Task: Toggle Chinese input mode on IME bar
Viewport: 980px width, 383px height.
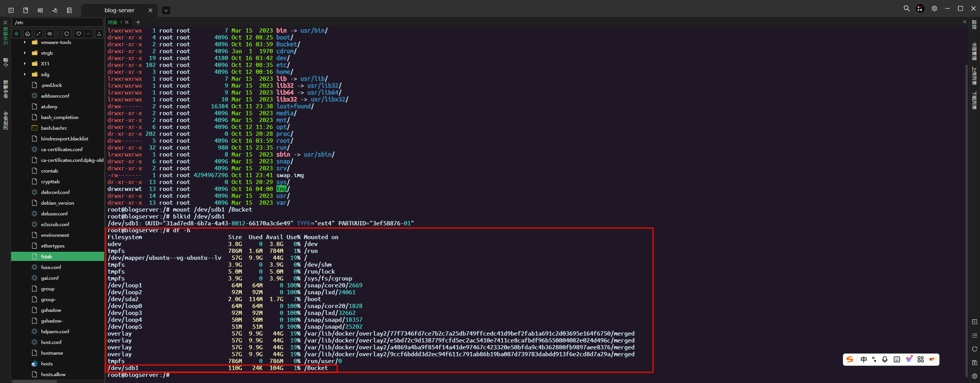Action: click(x=864, y=359)
